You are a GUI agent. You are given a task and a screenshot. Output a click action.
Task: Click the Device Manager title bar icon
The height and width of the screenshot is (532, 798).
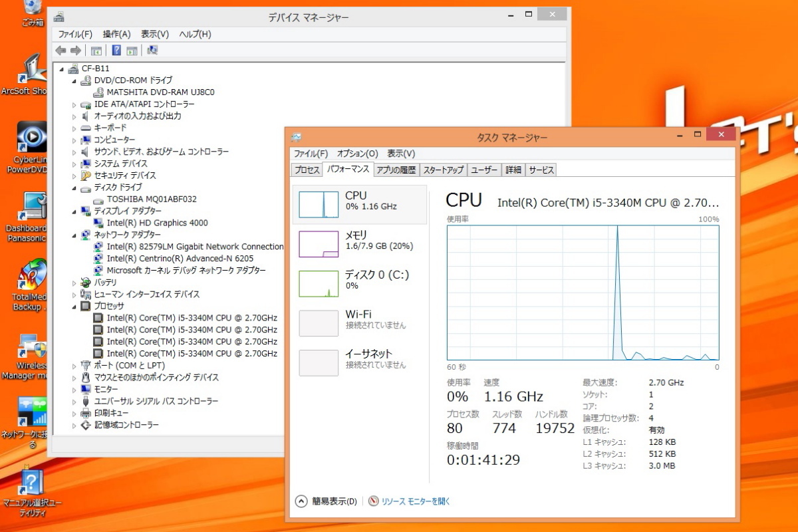(59, 17)
